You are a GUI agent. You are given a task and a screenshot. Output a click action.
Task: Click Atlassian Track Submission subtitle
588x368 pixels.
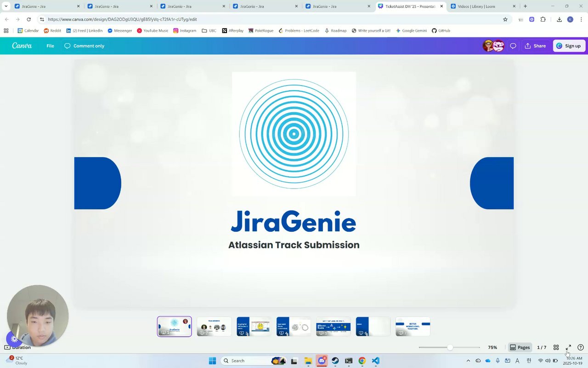point(294,245)
